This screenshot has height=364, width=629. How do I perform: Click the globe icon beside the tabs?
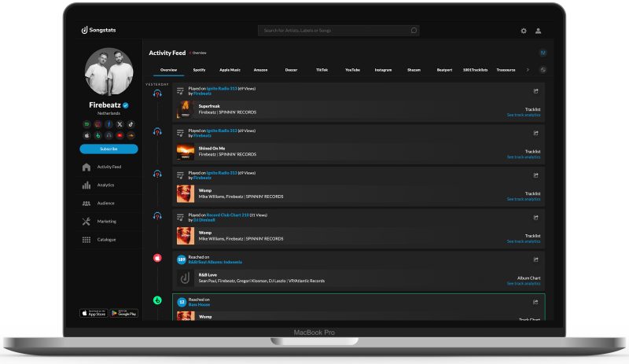pyautogui.click(x=543, y=70)
